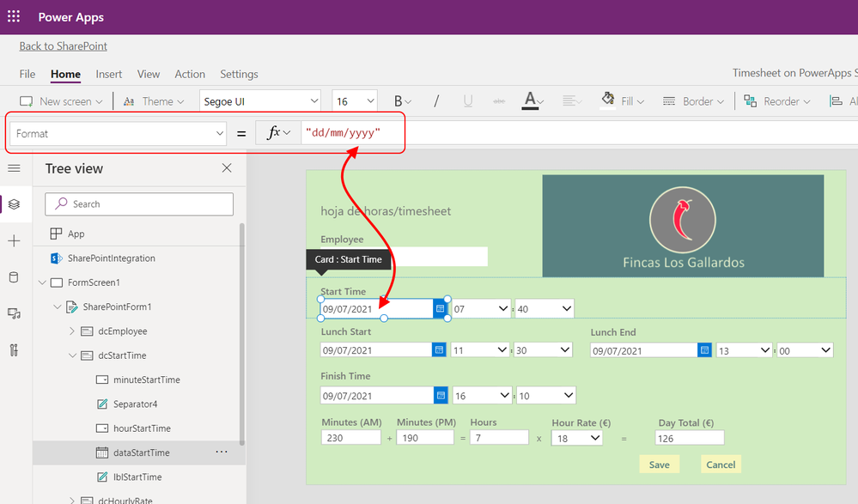
Task: Open Start Time minute dropdown 40
Action: (545, 308)
